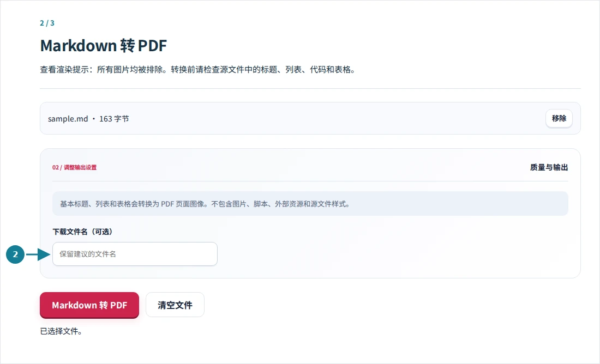Screen dimensions: 600x364
Task: Click the 下载文件名（可选） label
Action: tap(82, 232)
